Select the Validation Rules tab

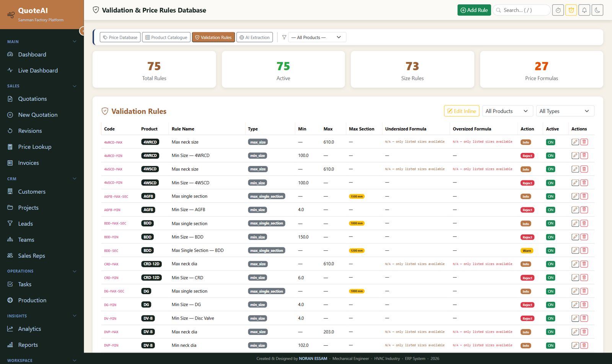[x=213, y=37]
